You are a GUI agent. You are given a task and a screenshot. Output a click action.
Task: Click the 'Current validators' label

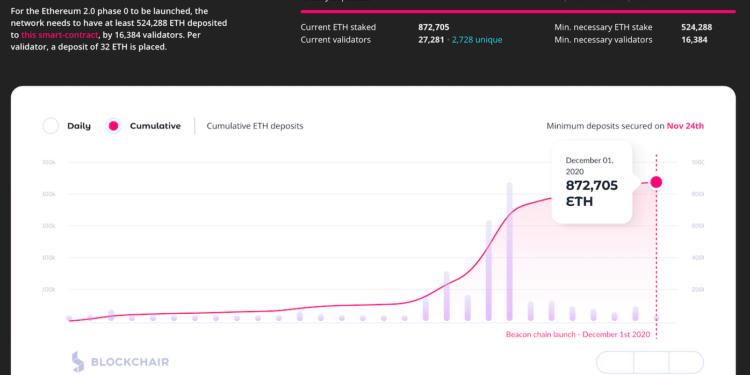pos(335,40)
